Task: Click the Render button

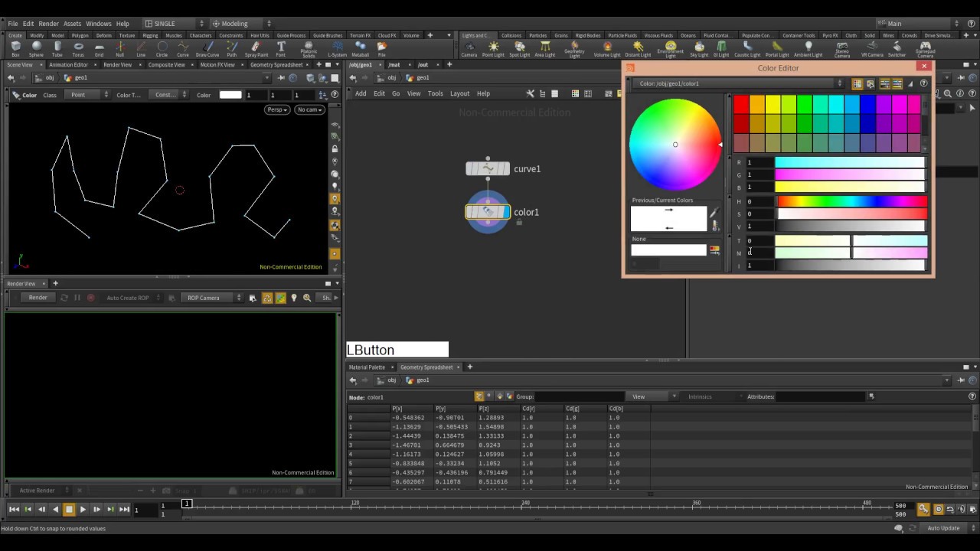Action: [38, 298]
